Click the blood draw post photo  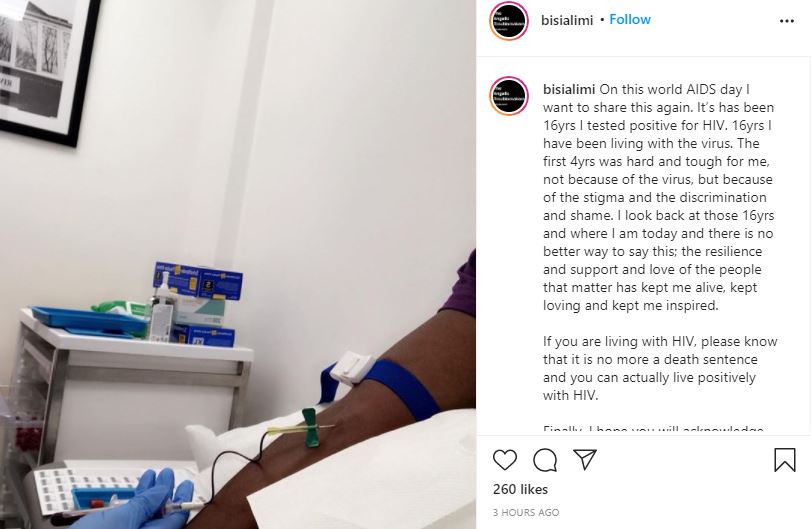click(x=238, y=264)
